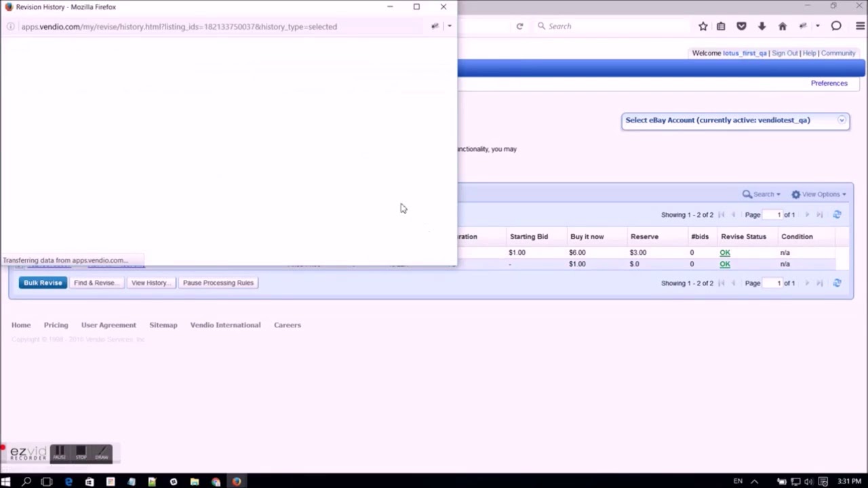This screenshot has width=868, height=488.
Task: Click the Buy it now column header
Action: (x=587, y=237)
